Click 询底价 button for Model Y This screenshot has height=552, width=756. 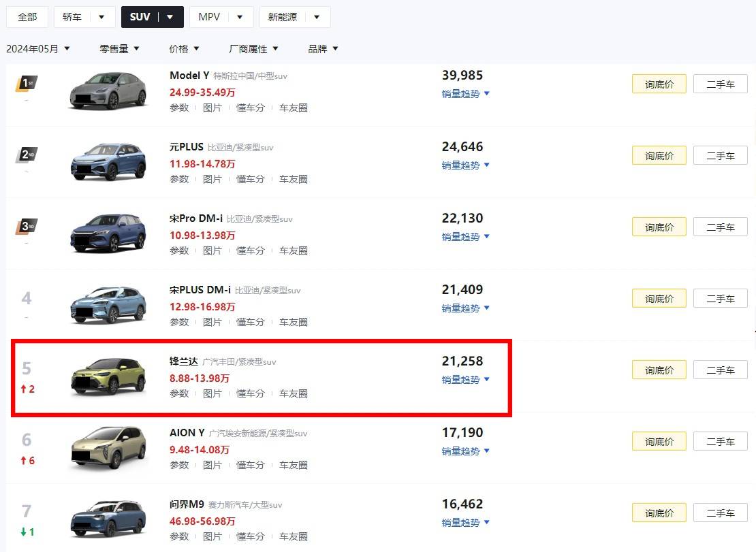tap(659, 84)
